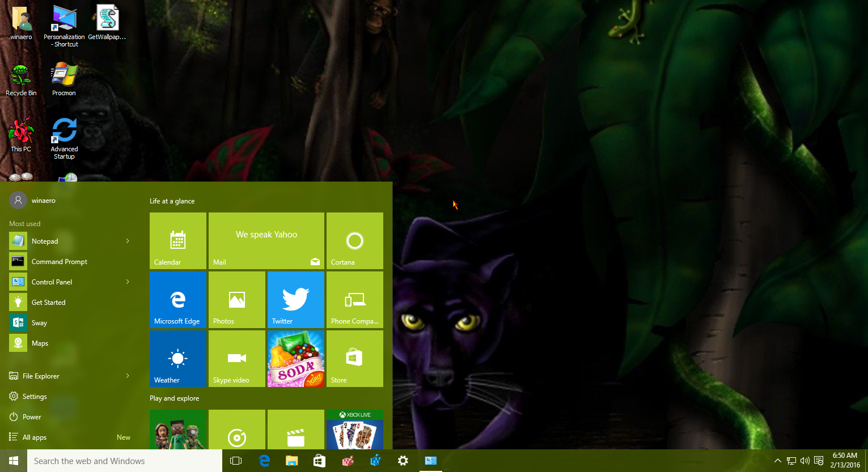Open File Explorer from the taskbar
868x472 pixels.
(x=292, y=461)
